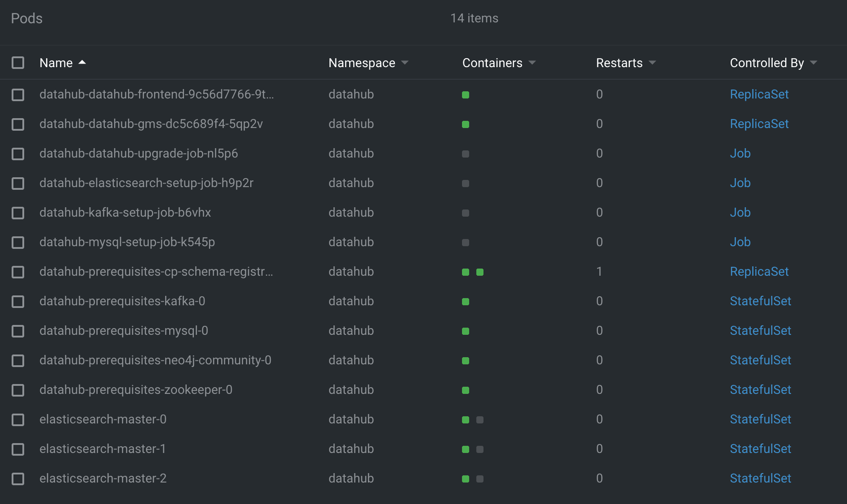
Task: Open pod datahub-prerequisites-zookeeper-0
Action: (x=136, y=390)
